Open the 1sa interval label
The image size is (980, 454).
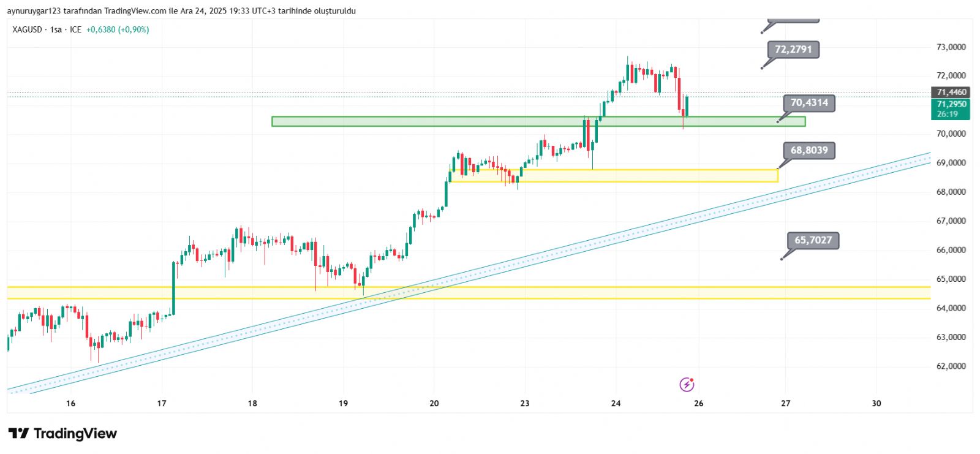click(56, 29)
